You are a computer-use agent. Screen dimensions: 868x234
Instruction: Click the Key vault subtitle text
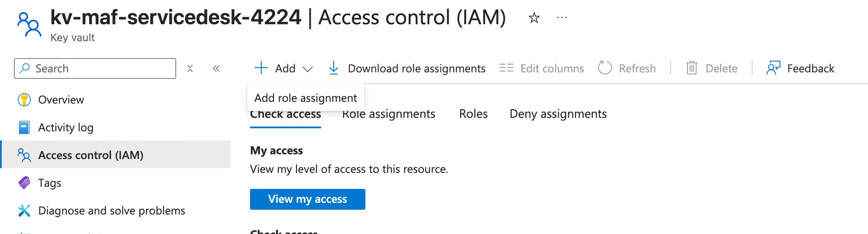pos(72,38)
